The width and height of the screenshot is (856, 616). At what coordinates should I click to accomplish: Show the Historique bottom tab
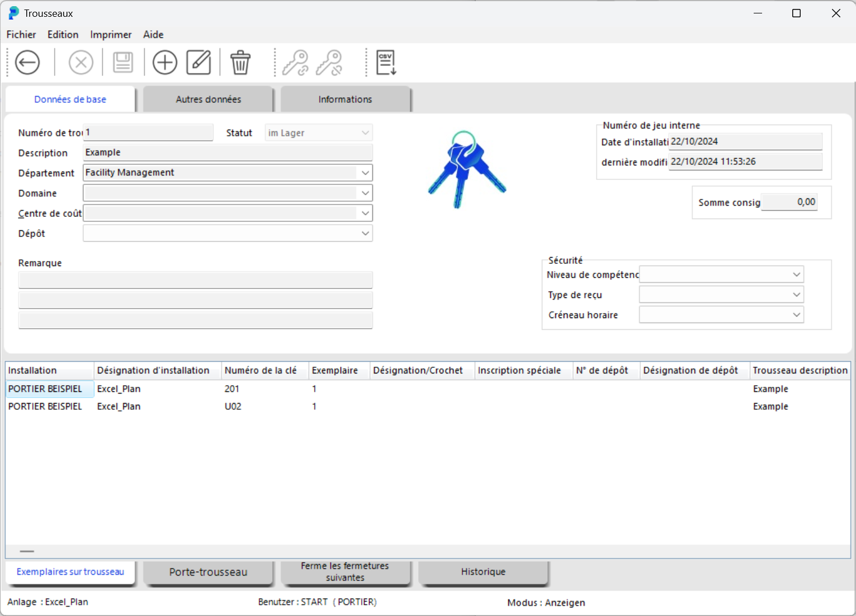point(483,572)
